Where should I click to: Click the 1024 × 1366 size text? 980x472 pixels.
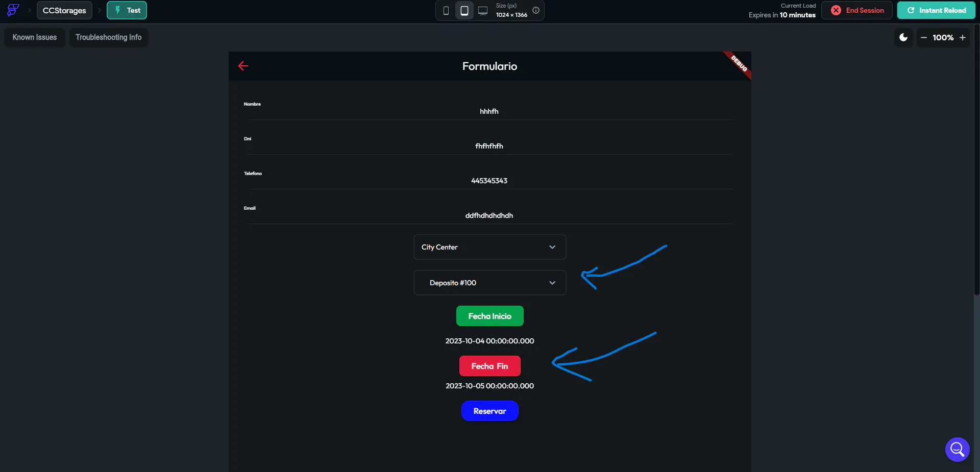coord(511,15)
